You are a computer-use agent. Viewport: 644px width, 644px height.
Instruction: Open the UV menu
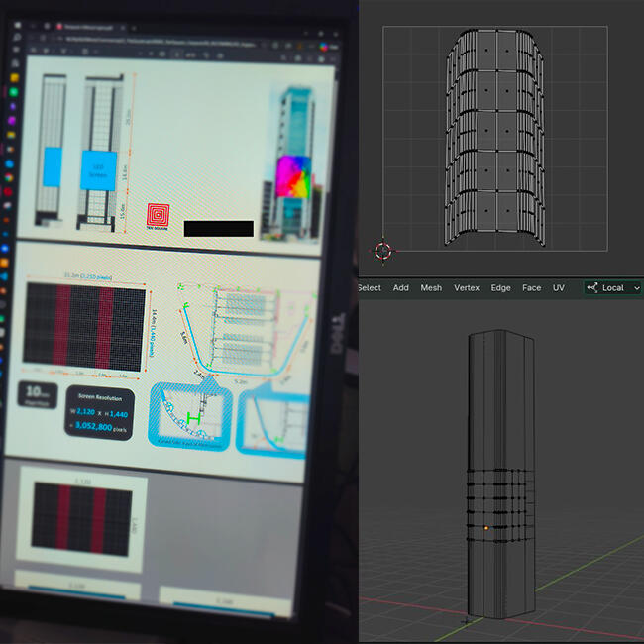point(559,288)
